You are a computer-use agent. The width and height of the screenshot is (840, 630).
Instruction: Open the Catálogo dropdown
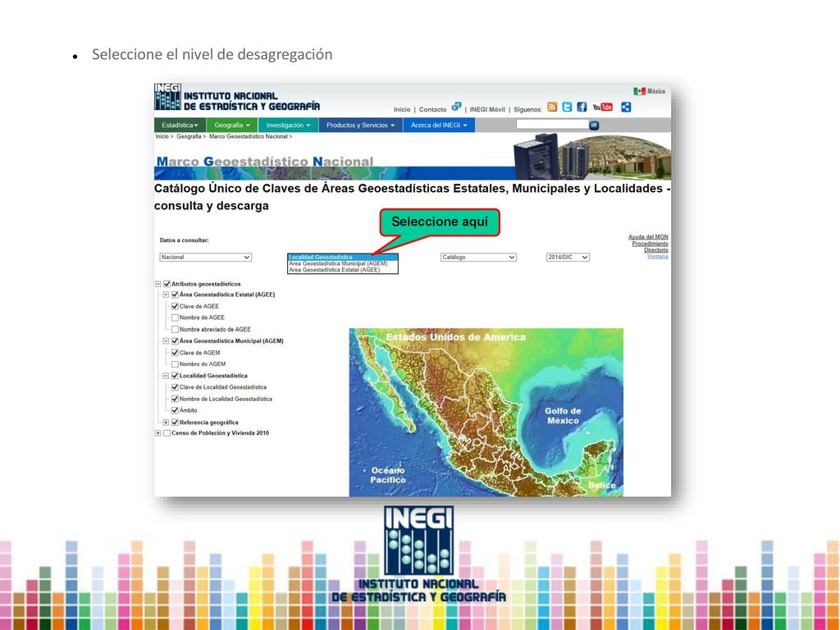click(478, 257)
